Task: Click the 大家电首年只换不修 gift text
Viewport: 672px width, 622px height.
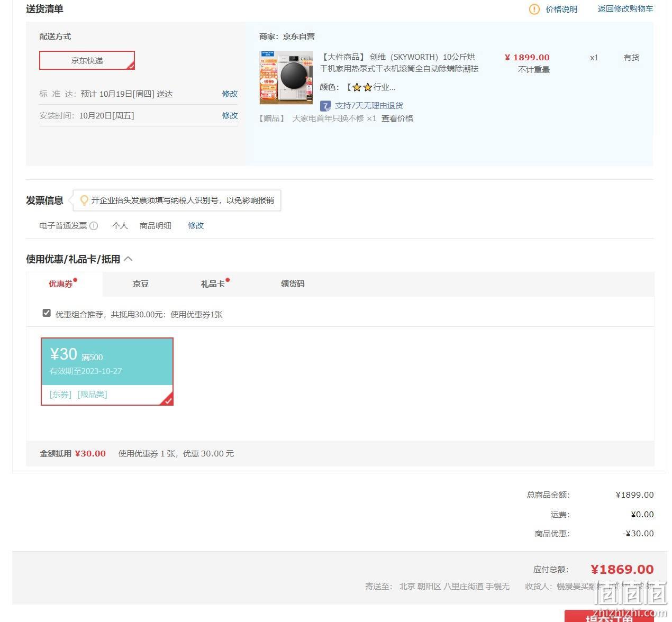Action: pyautogui.click(x=328, y=118)
